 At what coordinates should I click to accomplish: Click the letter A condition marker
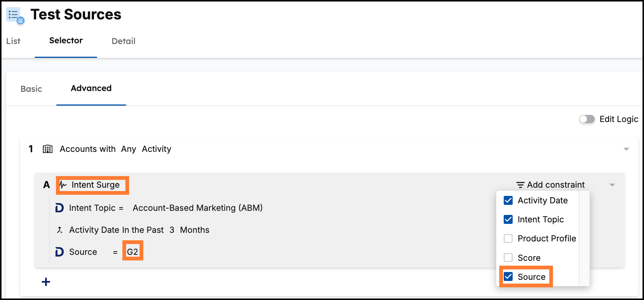47,185
